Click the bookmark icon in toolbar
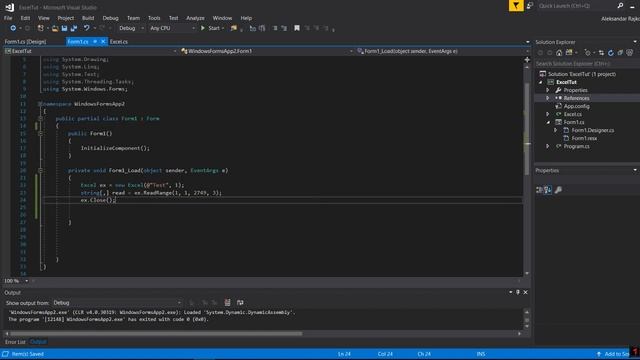The width and height of the screenshot is (640, 360). tap(297, 28)
